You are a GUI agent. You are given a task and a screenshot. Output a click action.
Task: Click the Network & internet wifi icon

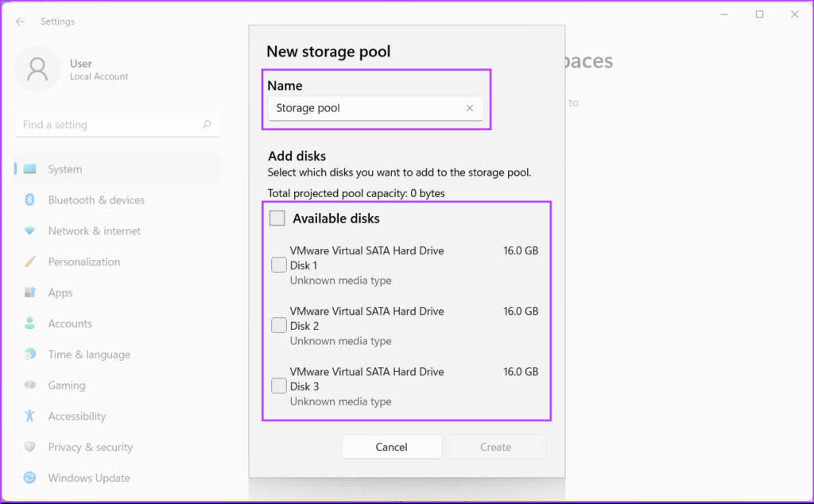(x=30, y=231)
